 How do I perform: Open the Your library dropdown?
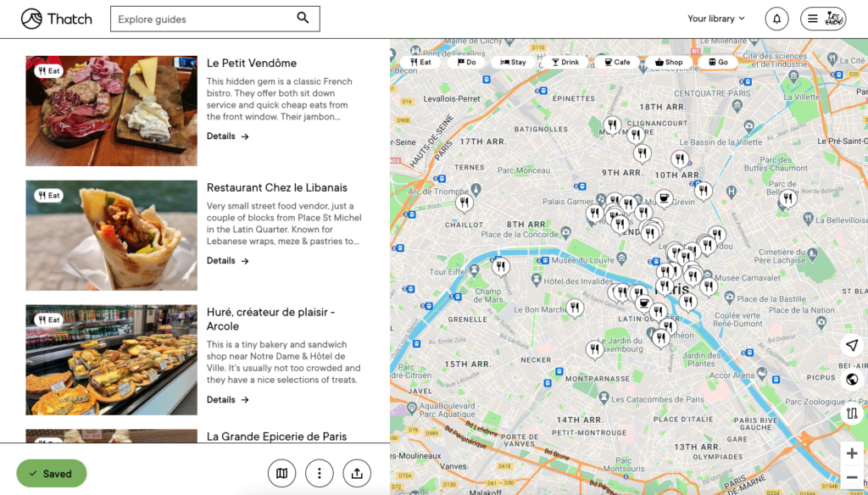(715, 18)
